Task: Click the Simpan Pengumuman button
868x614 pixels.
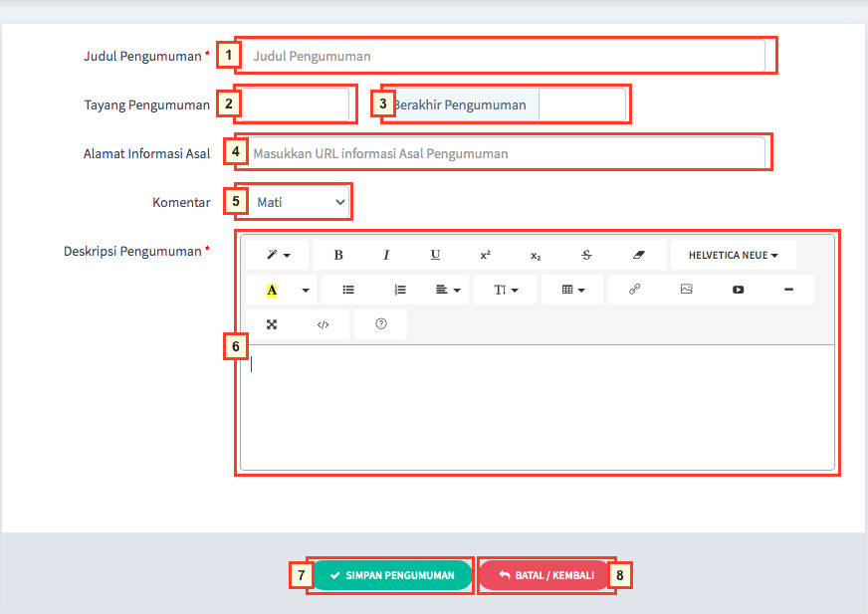Action: coord(391,575)
